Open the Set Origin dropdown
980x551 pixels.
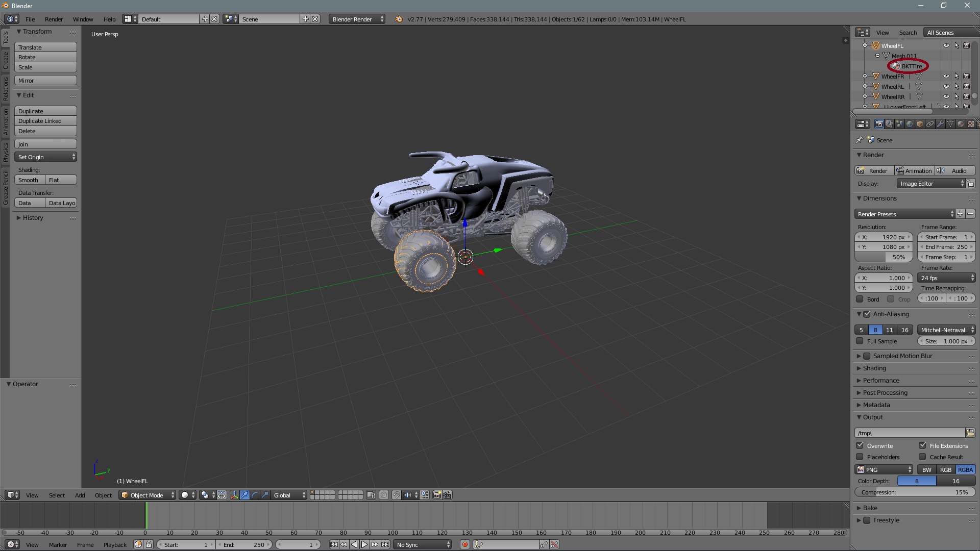tap(45, 157)
